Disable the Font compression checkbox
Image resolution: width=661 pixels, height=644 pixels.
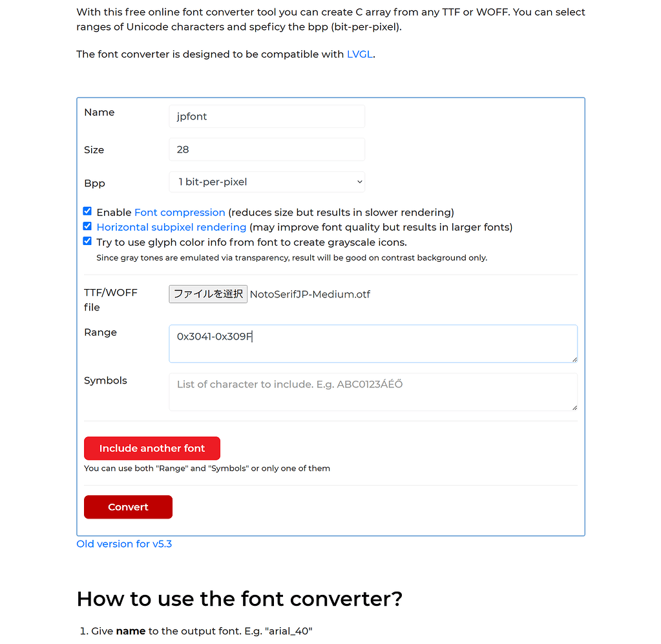[x=87, y=211]
